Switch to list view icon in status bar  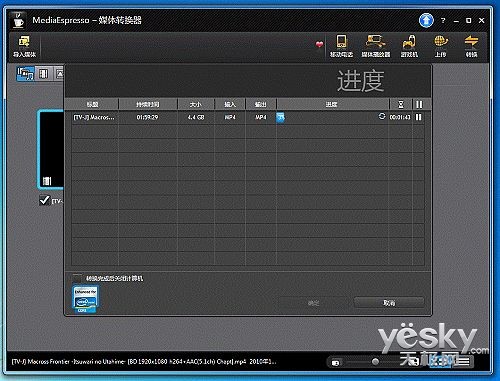(464, 361)
